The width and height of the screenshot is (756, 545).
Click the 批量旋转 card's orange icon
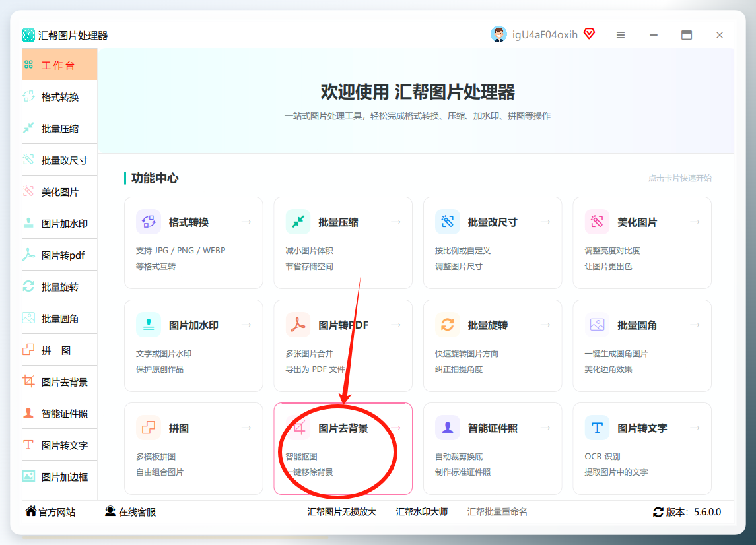[448, 325]
